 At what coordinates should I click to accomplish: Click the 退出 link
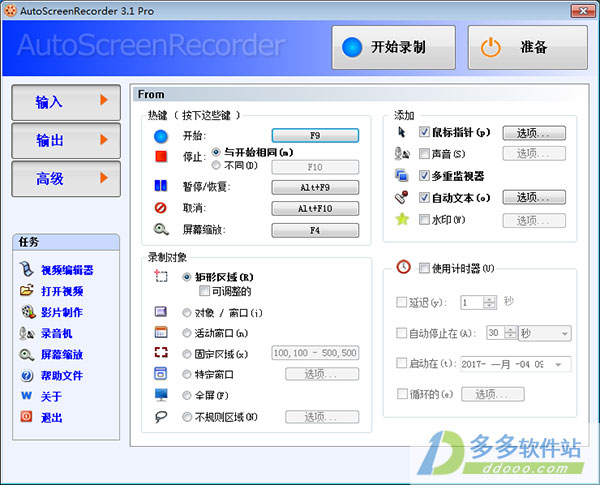pos(52,418)
